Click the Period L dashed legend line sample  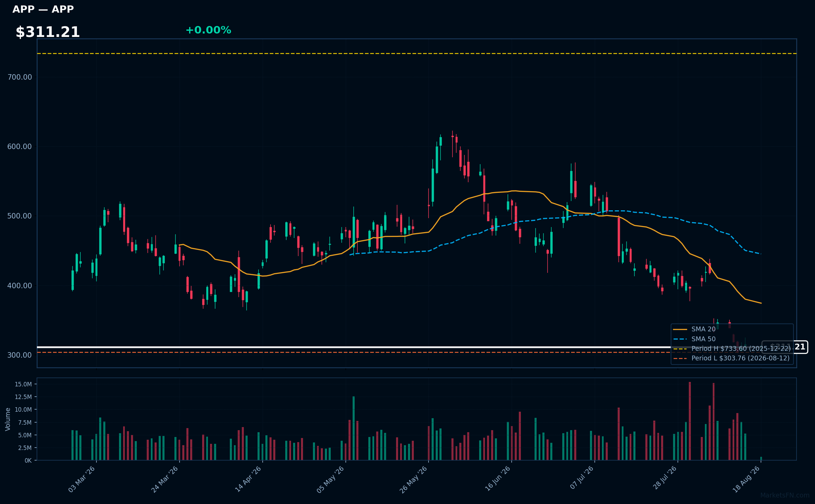[x=680, y=358]
